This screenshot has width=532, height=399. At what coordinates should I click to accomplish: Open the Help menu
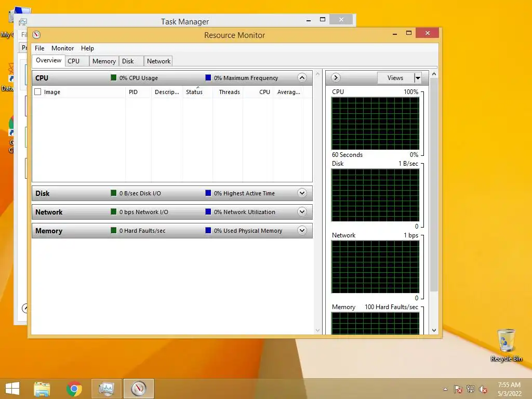[x=87, y=48]
